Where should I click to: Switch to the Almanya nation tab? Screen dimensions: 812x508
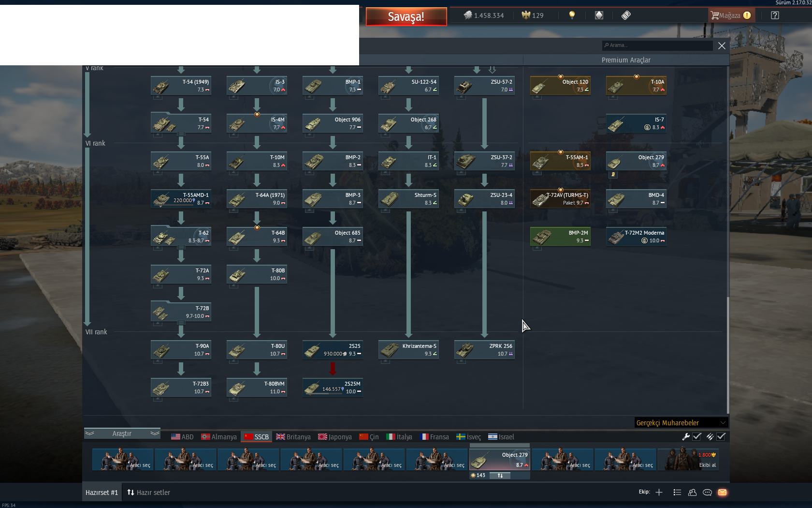[x=219, y=437]
